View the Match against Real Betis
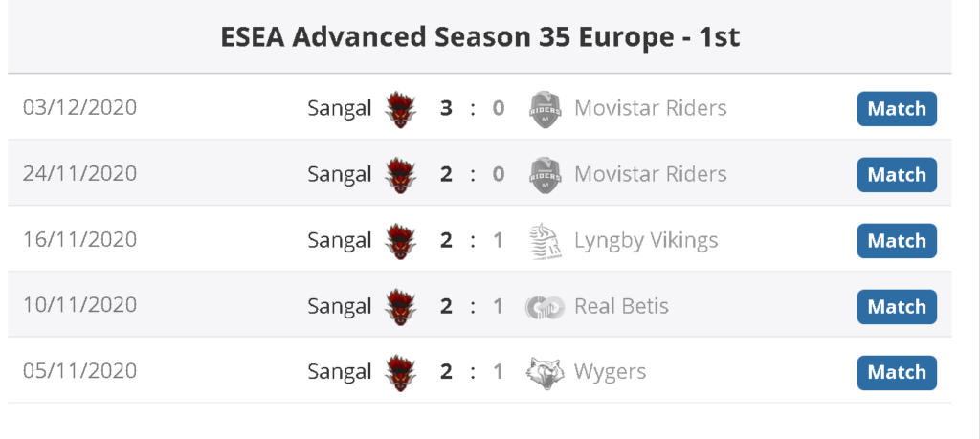980x439 pixels. point(896,307)
